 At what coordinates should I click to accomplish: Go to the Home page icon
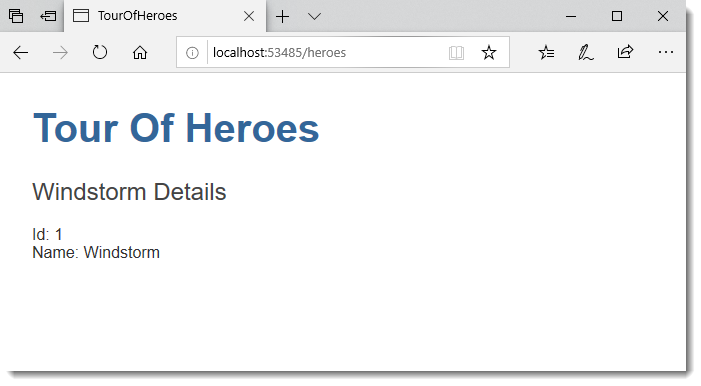(x=140, y=52)
